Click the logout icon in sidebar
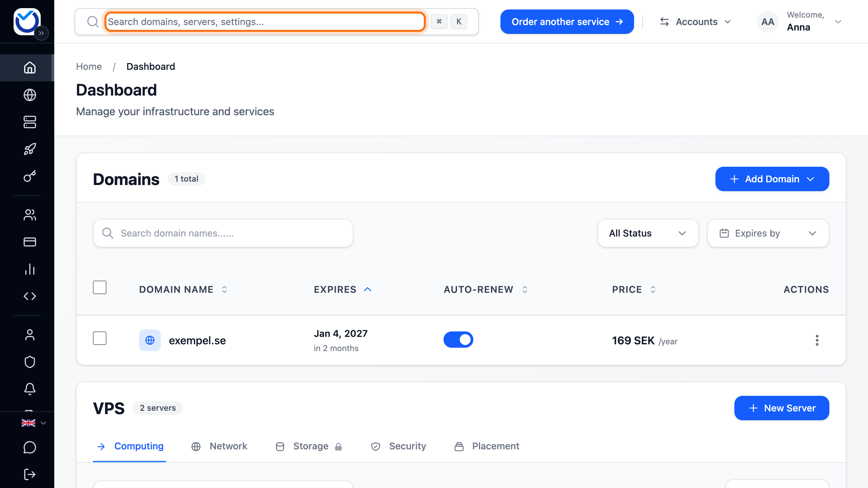Viewport: 868px width, 488px height. 30,474
